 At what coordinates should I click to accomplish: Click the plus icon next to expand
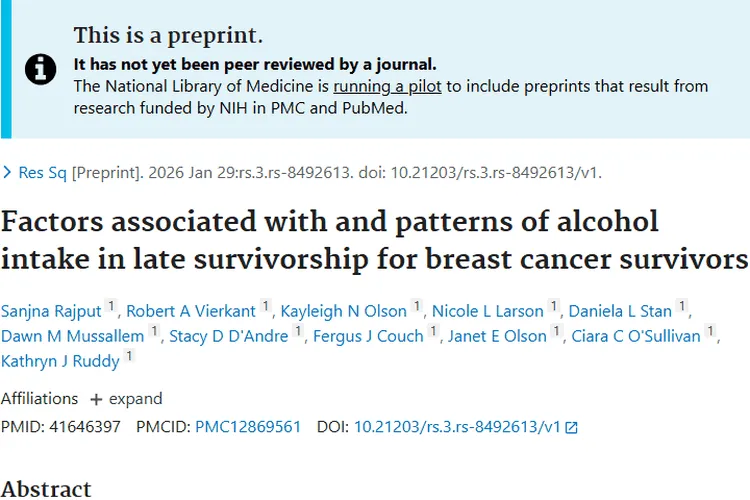(96, 399)
